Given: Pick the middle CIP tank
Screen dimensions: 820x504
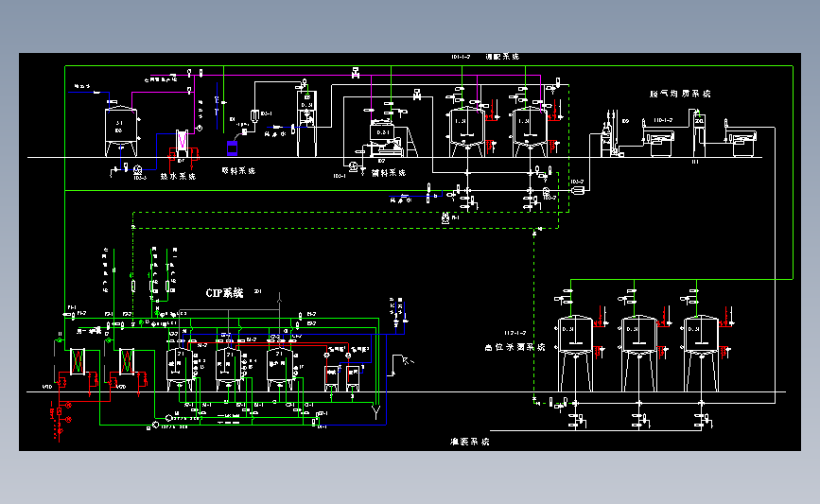Looking at the screenshot, I should (x=229, y=369).
